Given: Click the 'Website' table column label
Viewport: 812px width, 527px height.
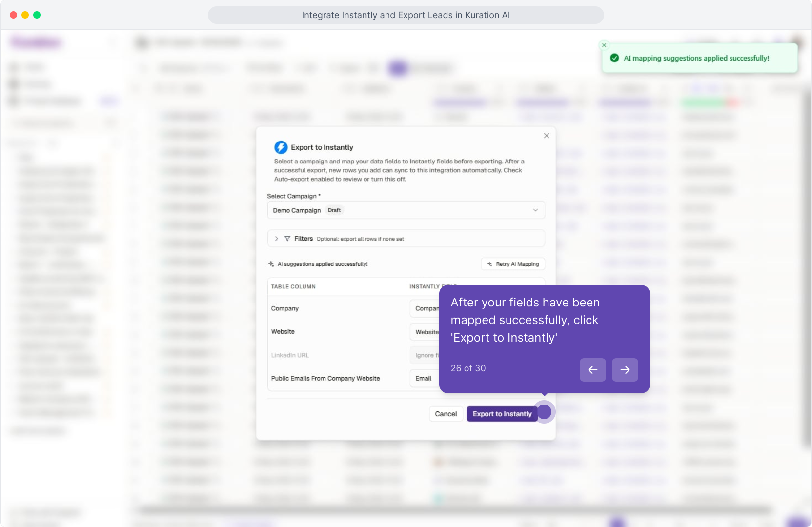Looking at the screenshot, I should (283, 332).
